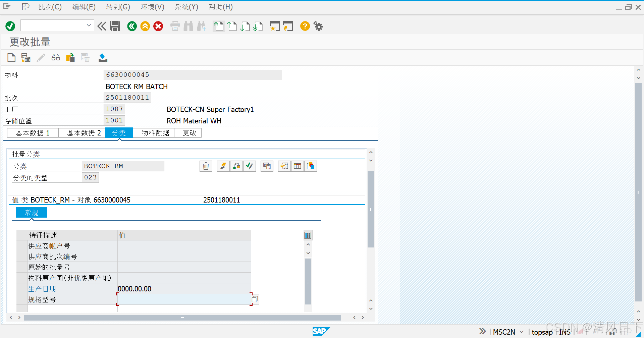
Task: Click the 规格型号 value input field
Action: (184, 299)
